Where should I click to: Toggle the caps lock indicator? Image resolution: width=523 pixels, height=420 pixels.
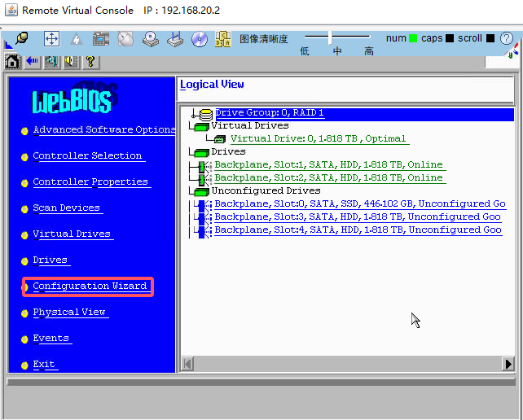tap(450, 38)
